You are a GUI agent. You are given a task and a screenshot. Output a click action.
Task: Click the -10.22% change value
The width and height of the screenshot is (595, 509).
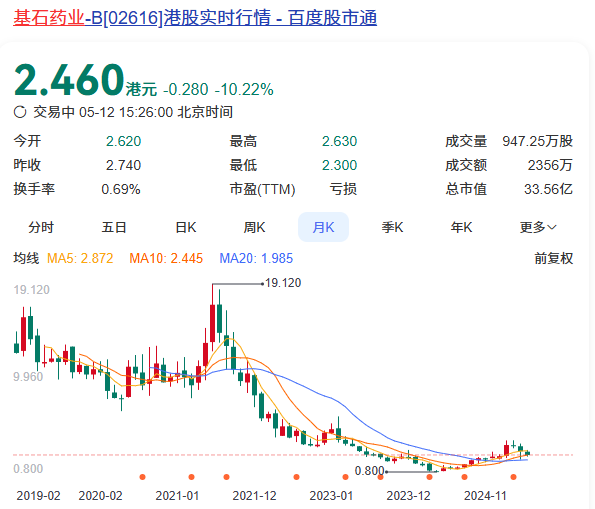pos(244,90)
